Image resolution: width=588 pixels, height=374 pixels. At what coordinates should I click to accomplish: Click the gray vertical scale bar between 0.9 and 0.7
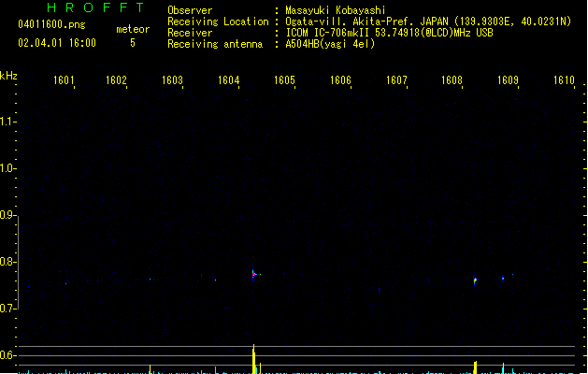pos(18,262)
